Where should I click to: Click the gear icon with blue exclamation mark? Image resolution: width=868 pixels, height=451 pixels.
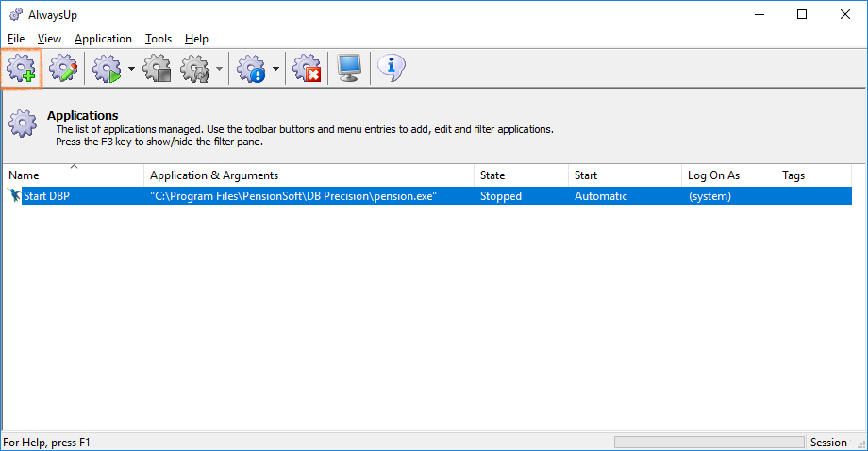pyautogui.click(x=251, y=69)
